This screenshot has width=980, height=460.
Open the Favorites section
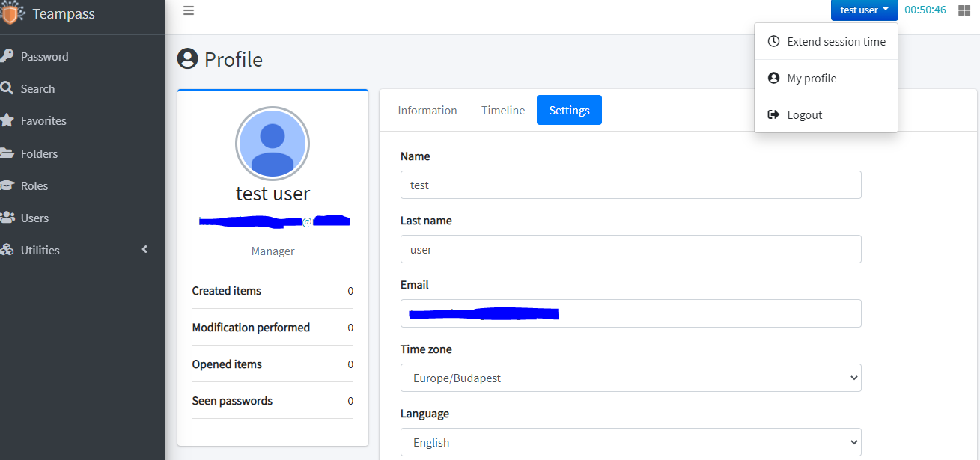coord(10,120)
